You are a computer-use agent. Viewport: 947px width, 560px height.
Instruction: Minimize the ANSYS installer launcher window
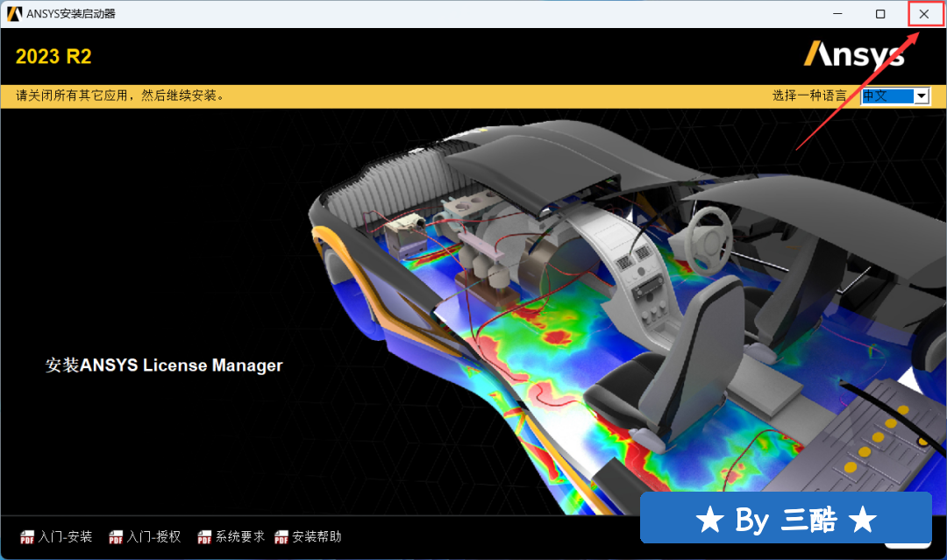[x=837, y=14]
